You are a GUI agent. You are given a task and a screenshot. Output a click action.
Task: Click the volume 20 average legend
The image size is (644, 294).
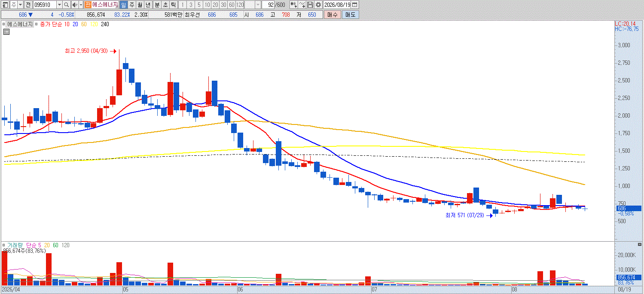tap(48, 245)
